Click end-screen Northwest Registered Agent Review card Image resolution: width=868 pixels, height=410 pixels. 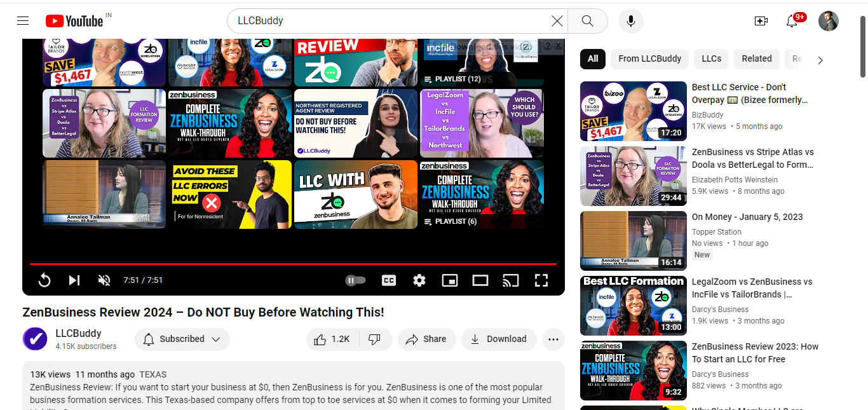point(356,123)
